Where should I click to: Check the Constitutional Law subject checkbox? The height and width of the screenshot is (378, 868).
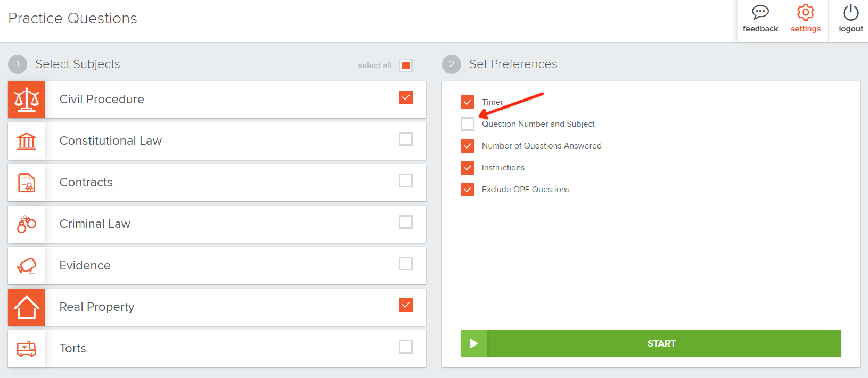[x=406, y=139]
